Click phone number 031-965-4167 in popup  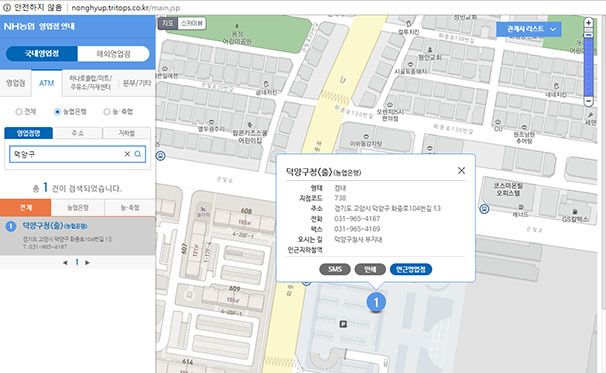[x=357, y=219]
